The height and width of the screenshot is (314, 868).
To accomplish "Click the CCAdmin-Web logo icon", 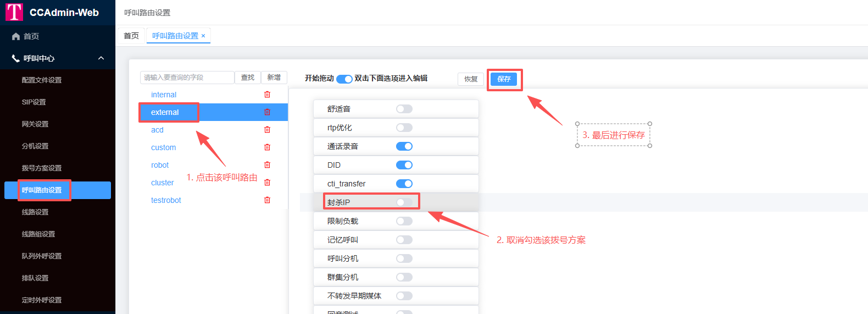I will (x=14, y=12).
